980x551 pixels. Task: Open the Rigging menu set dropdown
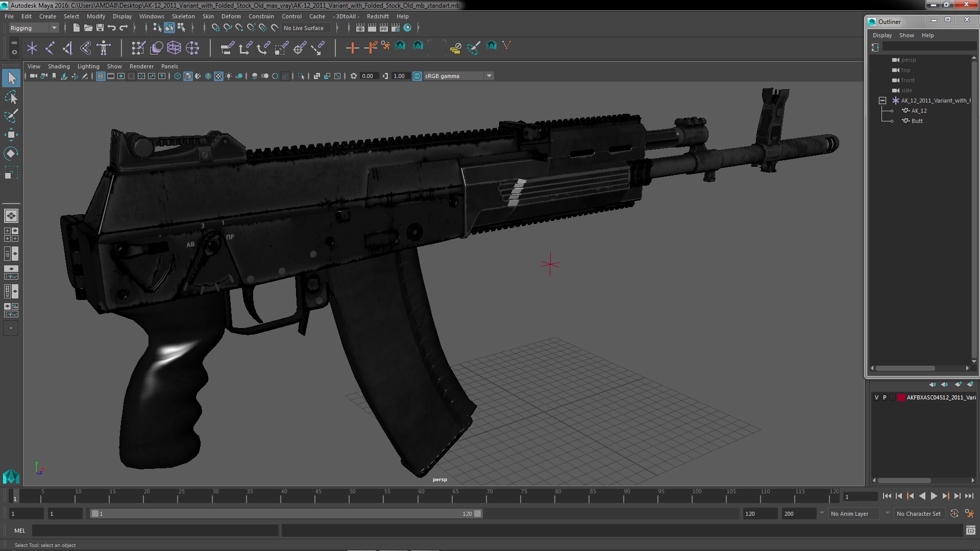pyautogui.click(x=33, y=28)
